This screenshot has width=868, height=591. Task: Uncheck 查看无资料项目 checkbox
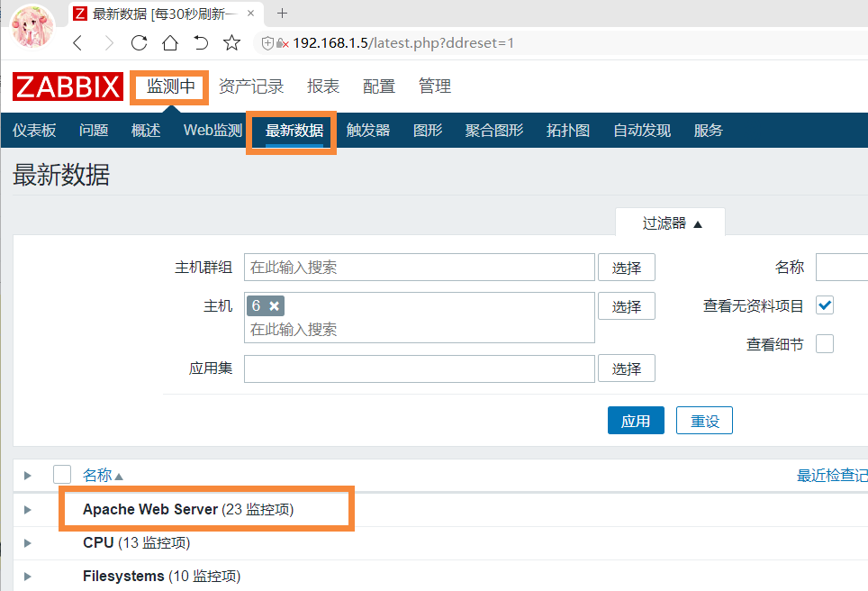click(x=825, y=305)
